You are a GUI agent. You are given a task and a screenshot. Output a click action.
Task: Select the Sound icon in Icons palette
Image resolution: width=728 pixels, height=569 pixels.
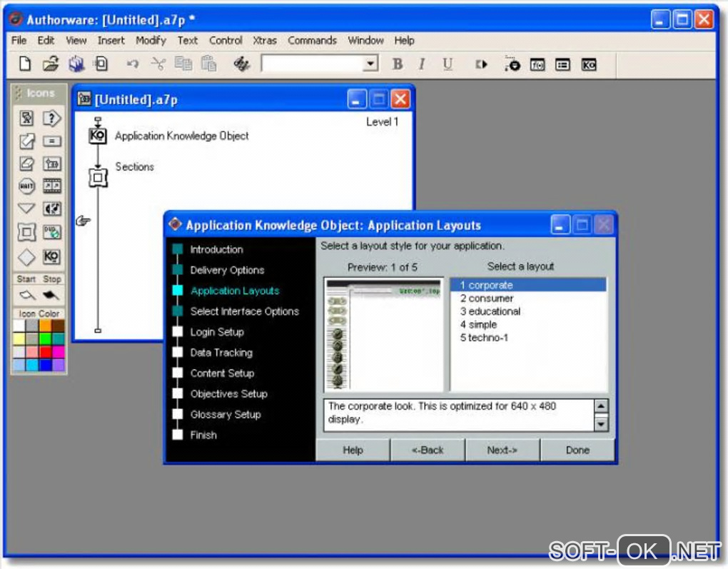click(x=51, y=208)
